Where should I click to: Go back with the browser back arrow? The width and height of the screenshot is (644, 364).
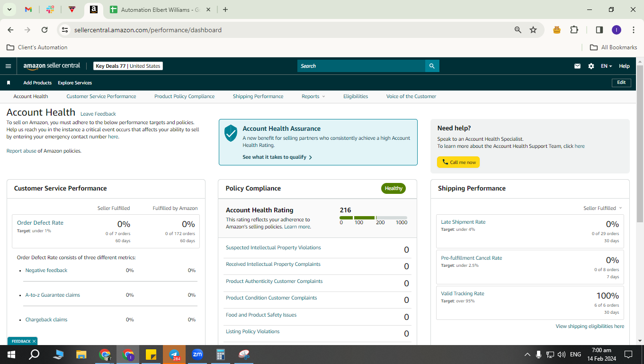(11, 30)
